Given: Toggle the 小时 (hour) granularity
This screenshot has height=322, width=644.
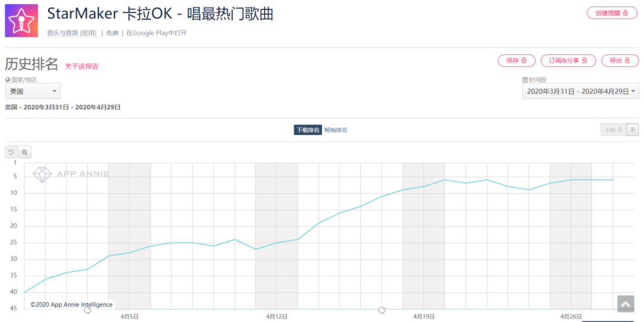Looking at the screenshot, I should [x=612, y=129].
